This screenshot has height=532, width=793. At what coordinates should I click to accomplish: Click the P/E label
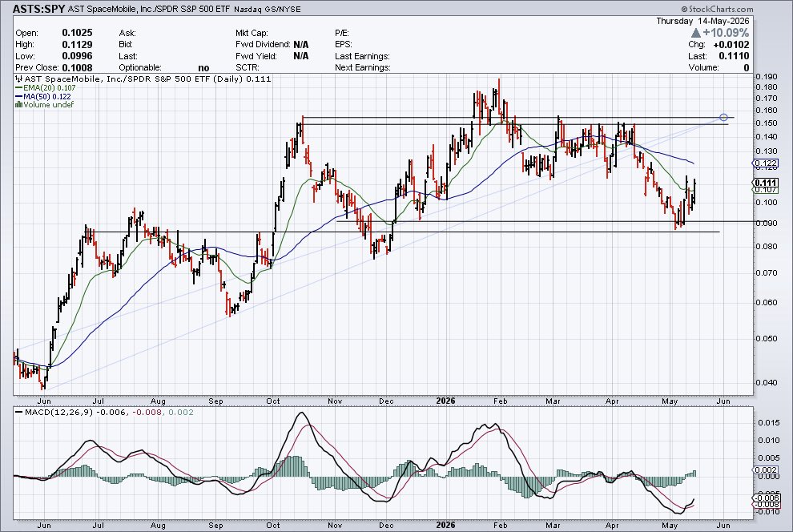(342, 33)
